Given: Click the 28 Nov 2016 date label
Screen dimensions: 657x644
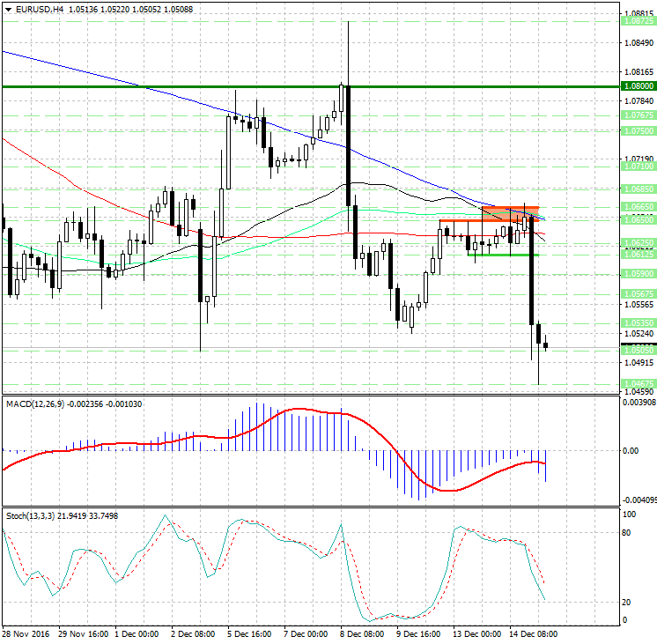Looking at the screenshot, I should 26,634.
